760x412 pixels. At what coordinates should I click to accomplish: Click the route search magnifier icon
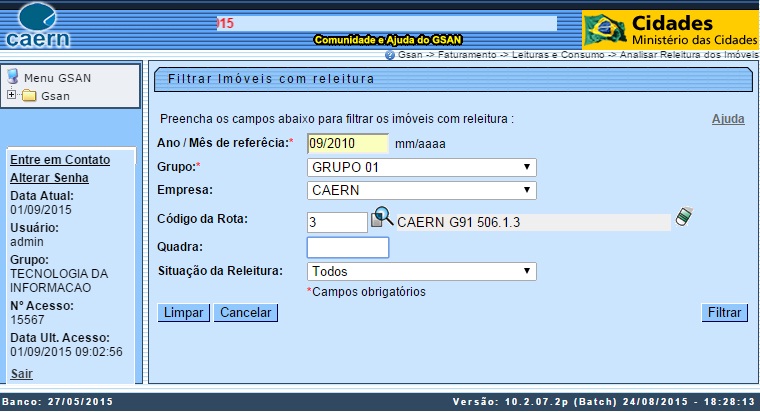(x=382, y=220)
